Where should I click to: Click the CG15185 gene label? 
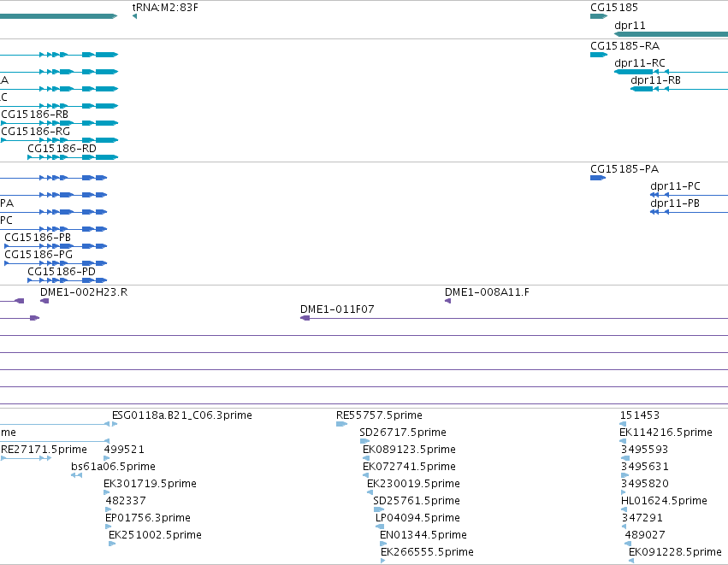tap(613, 8)
